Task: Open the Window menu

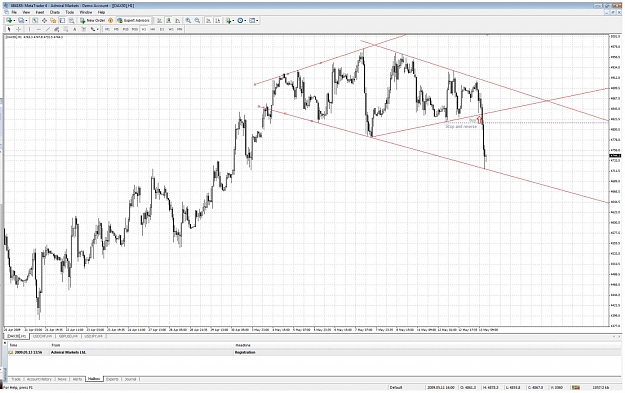Action: click(86, 12)
